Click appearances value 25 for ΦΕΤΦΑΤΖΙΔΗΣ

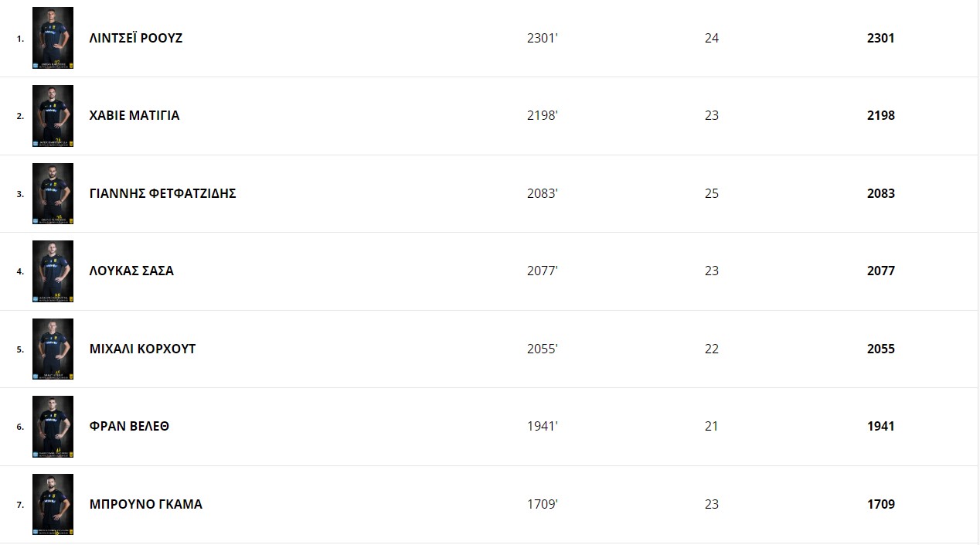[x=712, y=193]
